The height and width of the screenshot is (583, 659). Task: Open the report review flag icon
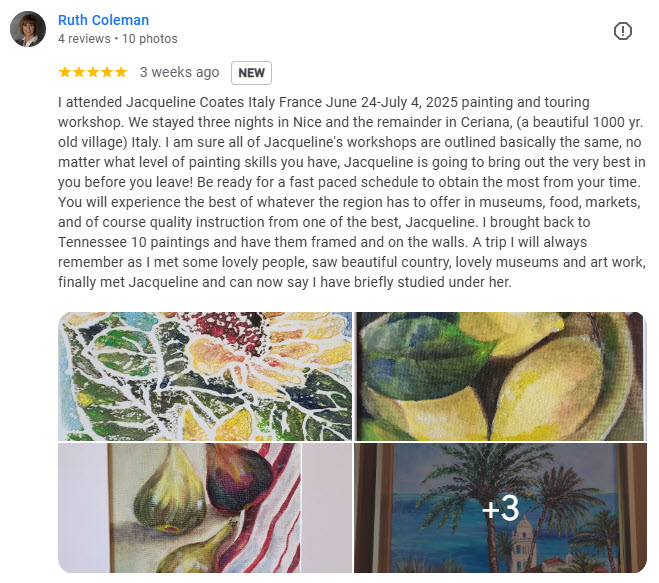click(623, 31)
